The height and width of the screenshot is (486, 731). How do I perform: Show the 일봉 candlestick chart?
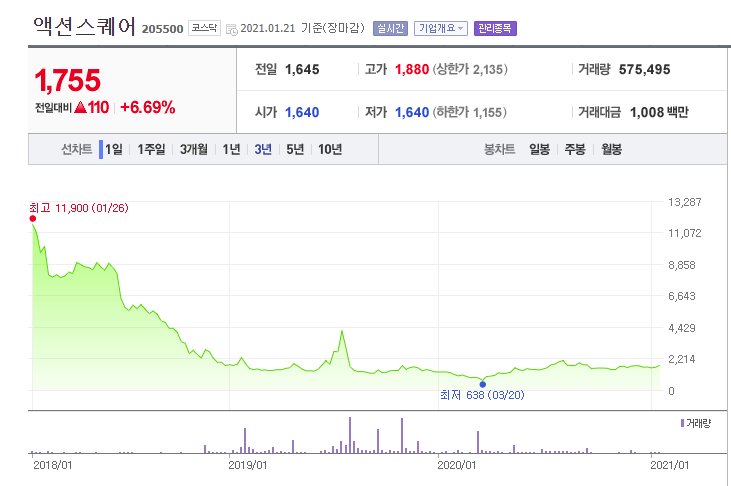(x=539, y=149)
